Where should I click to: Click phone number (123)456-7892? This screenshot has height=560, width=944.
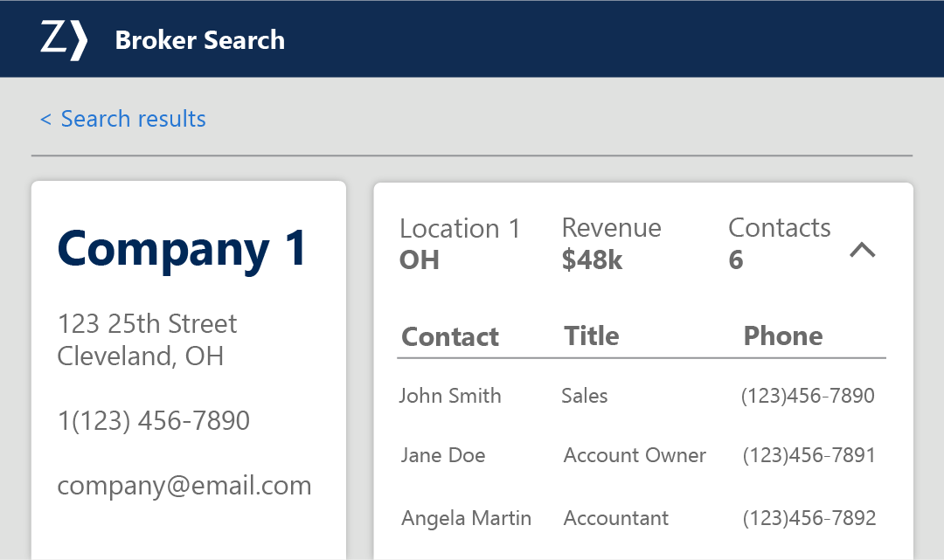click(809, 518)
